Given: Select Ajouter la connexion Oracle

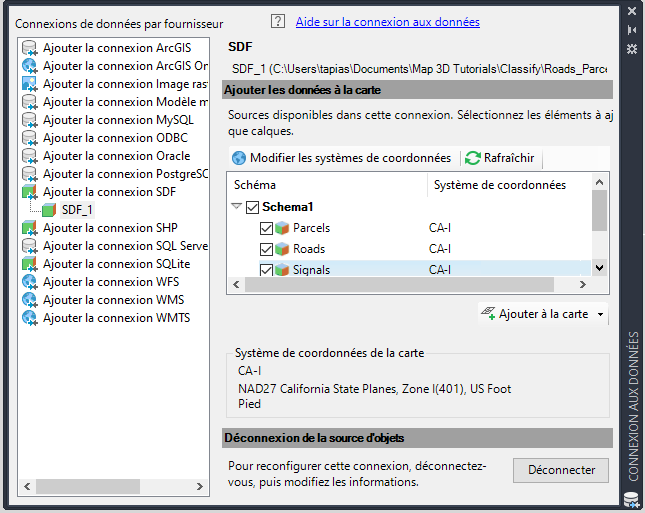Looking at the screenshot, I should tap(116, 156).
